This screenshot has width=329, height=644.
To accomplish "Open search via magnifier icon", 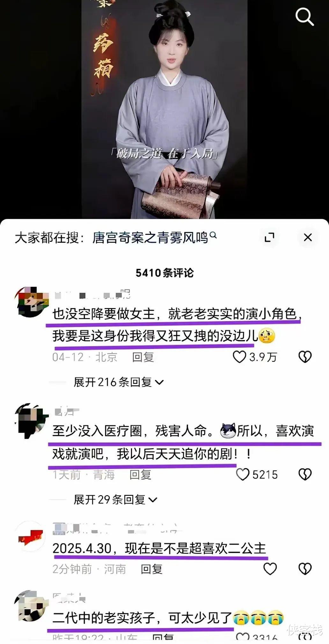I will coord(304,17).
